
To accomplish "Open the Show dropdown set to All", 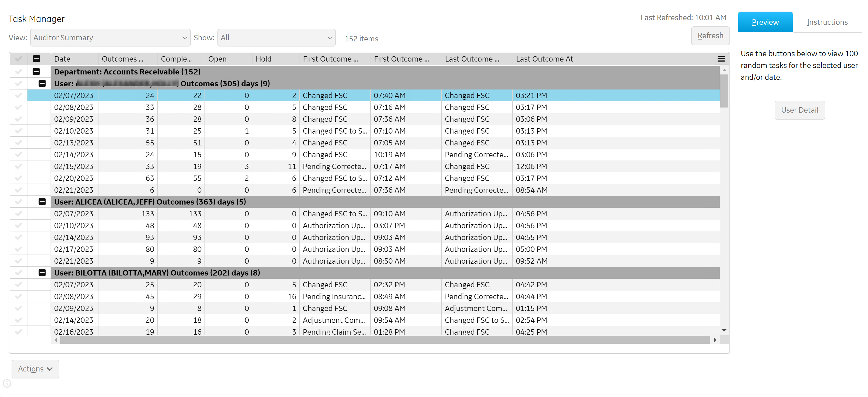I will 276,38.
